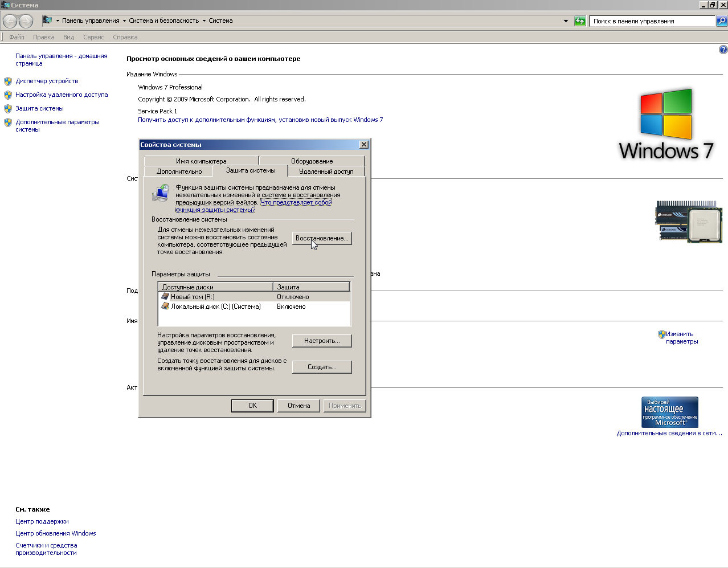728x568 pixels.
Task: Open the Центр обновления Windows link
Action: (56, 534)
